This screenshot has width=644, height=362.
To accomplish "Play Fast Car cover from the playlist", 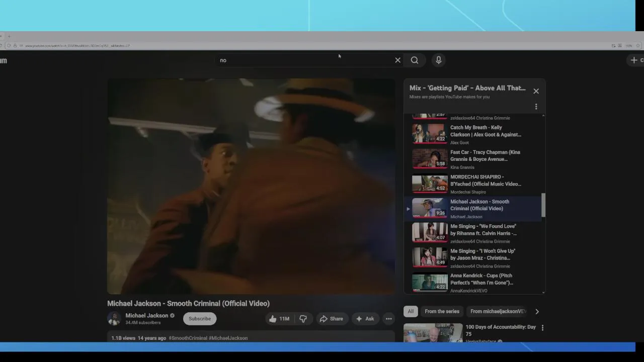I will [474, 159].
